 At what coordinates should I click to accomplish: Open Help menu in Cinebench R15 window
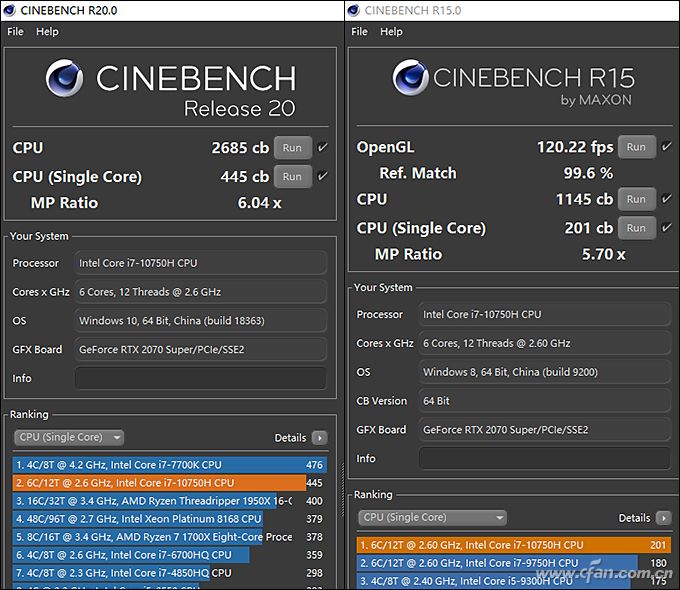[391, 32]
